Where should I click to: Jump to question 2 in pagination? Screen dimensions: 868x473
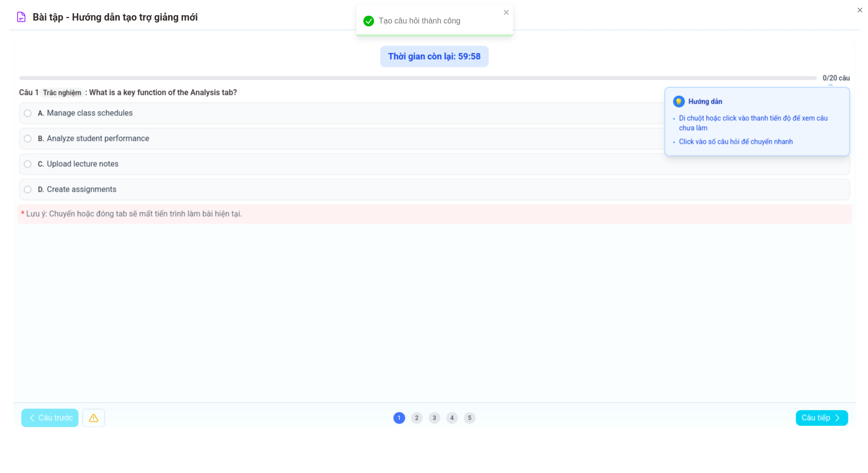point(417,418)
